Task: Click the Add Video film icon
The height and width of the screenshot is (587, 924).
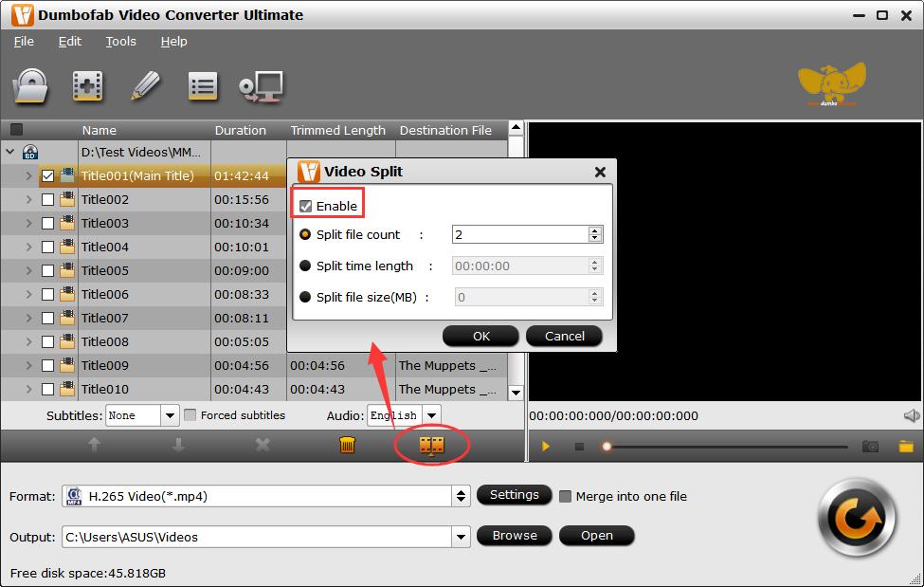Action: click(87, 86)
